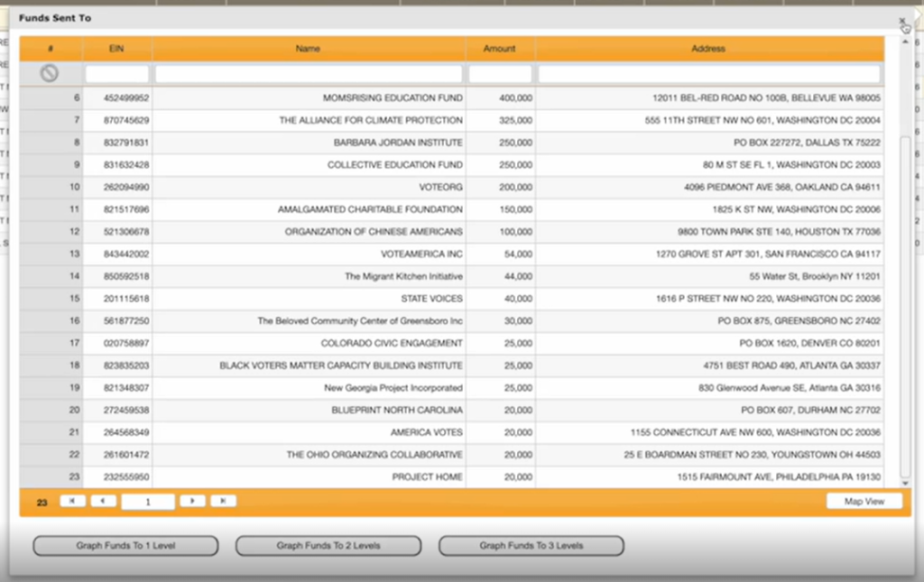Open Map View

(x=864, y=502)
